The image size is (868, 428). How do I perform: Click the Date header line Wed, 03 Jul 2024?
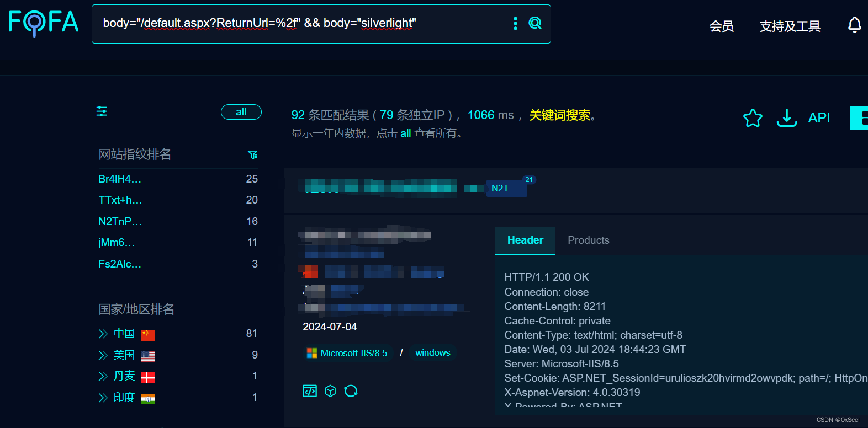[595, 349]
